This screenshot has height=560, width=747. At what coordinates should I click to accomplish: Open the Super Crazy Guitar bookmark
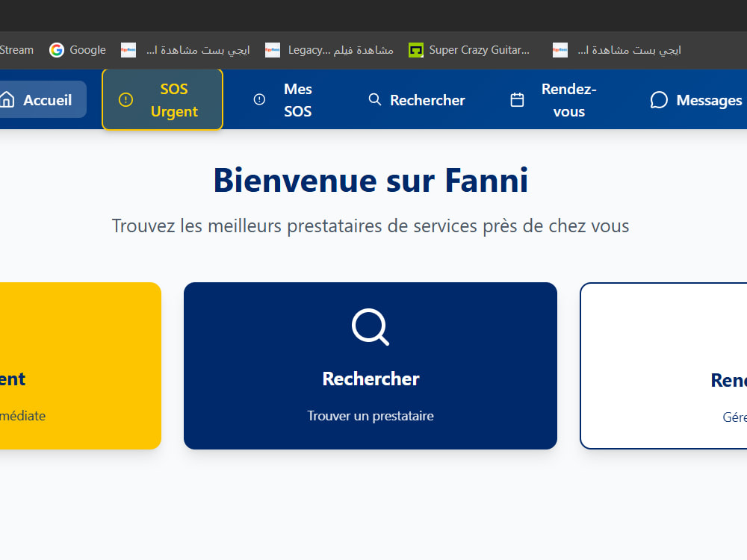point(469,49)
